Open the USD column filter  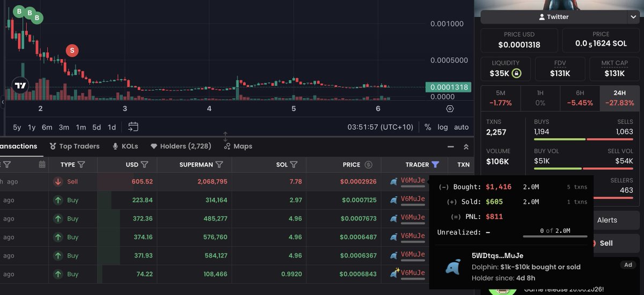coord(144,165)
